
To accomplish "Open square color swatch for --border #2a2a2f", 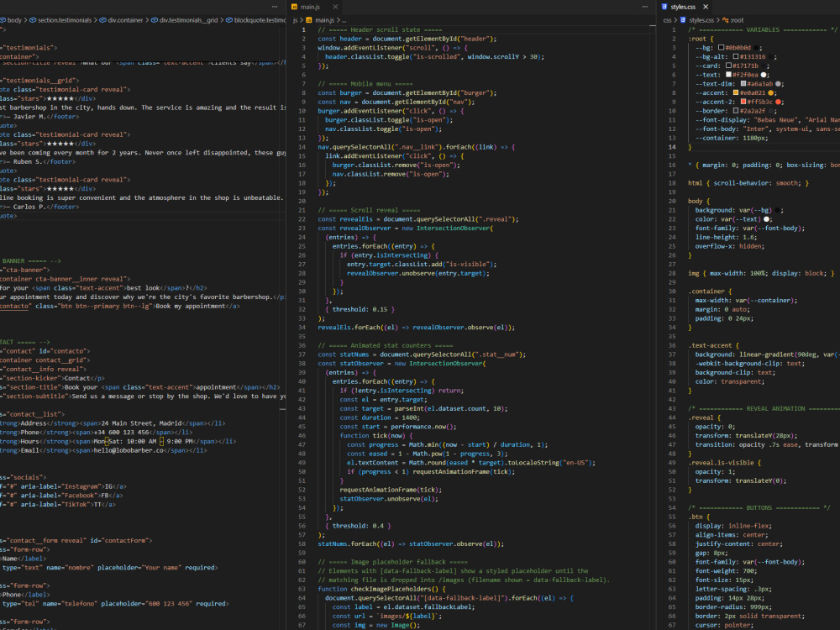I will tap(736, 111).
